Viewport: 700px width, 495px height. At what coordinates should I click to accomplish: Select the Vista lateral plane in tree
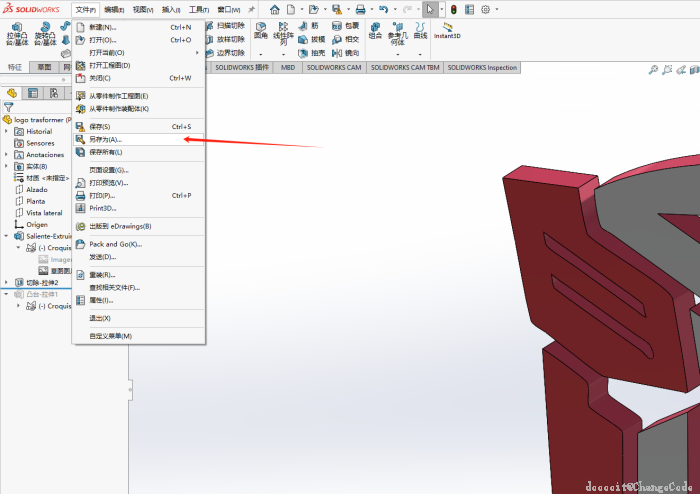pyautogui.click(x=44, y=213)
